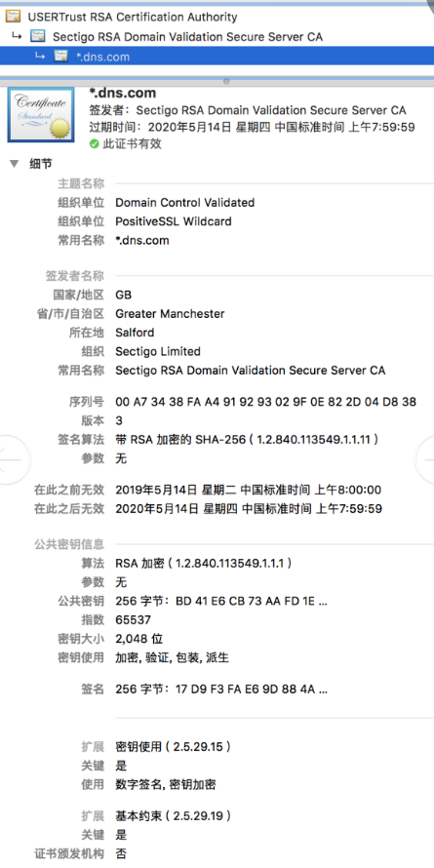Screen dimensions: 434x868
Task: Click the Sectigo intermediate certificate icon
Action: tap(38, 36)
